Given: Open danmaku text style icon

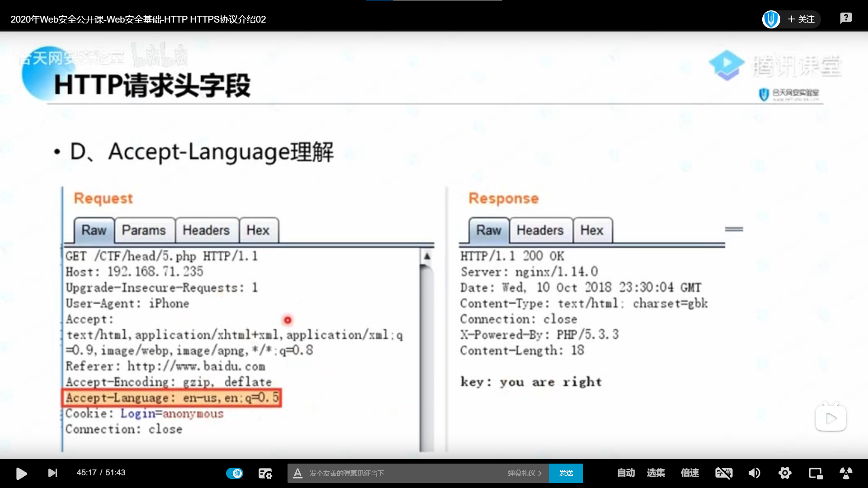Looking at the screenshot, I should click(297, 473).
